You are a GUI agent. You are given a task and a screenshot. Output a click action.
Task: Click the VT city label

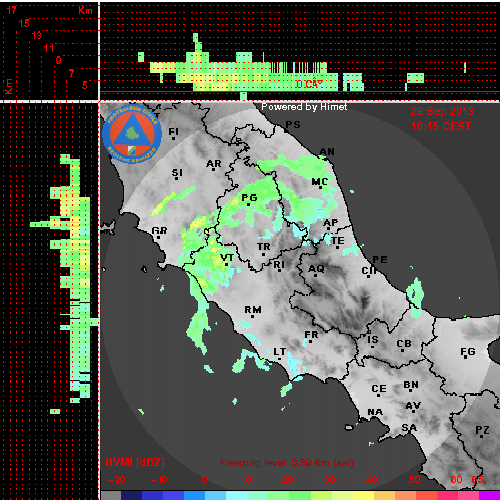click(227, 258)
